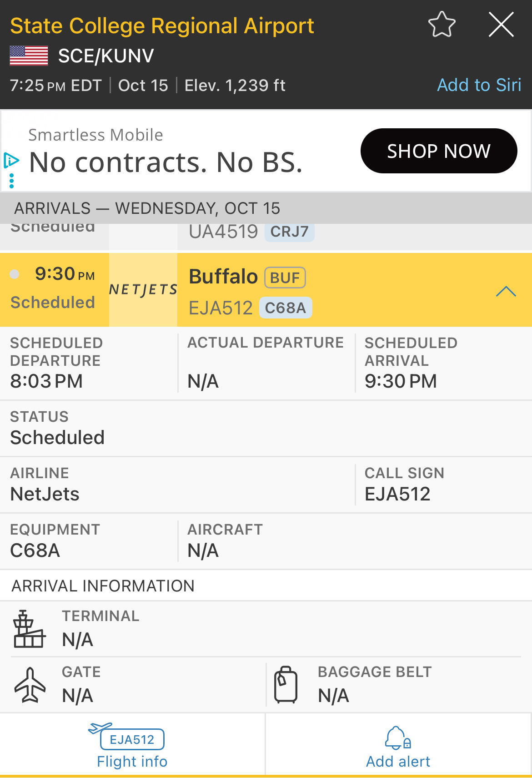Tap the gate airplane icon

click(x=30, y=685)
